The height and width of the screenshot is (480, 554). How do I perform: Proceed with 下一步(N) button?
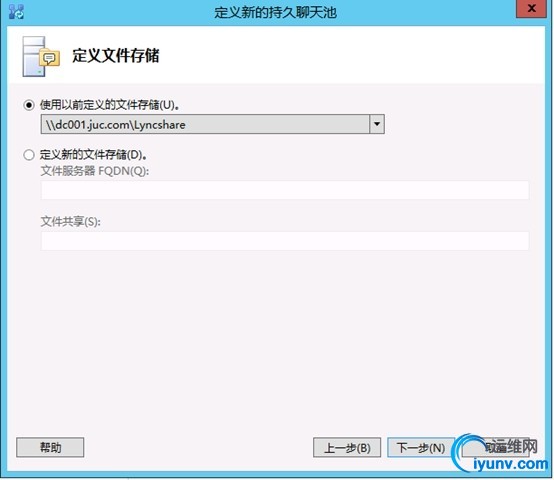[421, 448]
